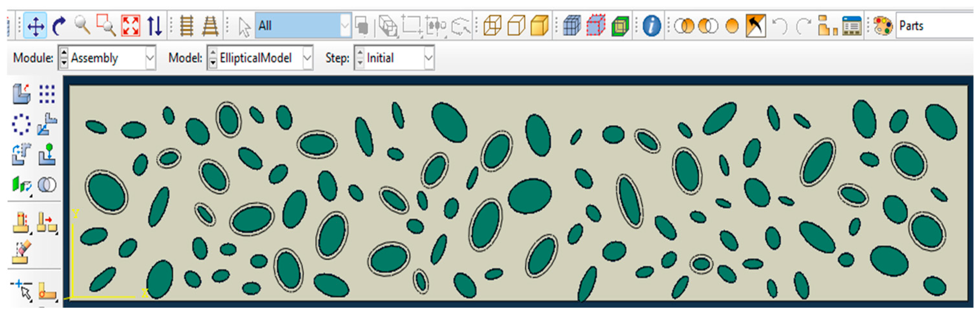Click the large ellipse at viewport left
The image size is (980, 318).
106,192
